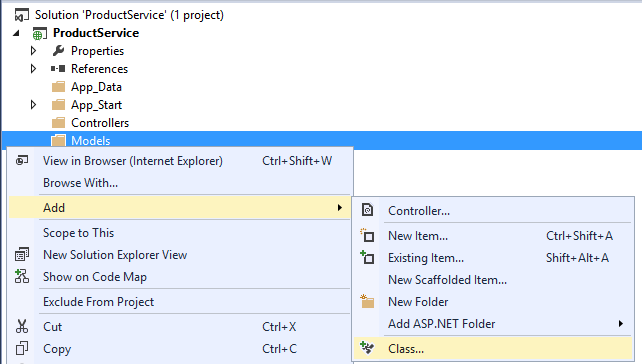Click the New Folder icon

367,301
